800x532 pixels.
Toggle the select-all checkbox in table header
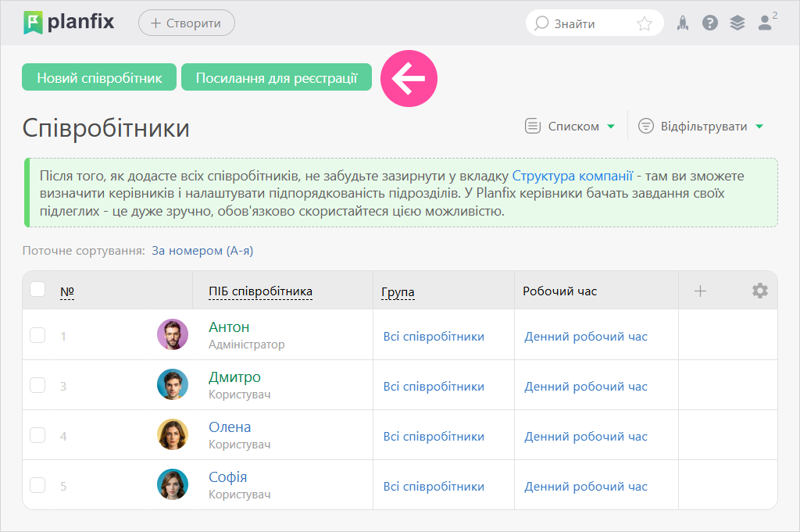[37, 290]
